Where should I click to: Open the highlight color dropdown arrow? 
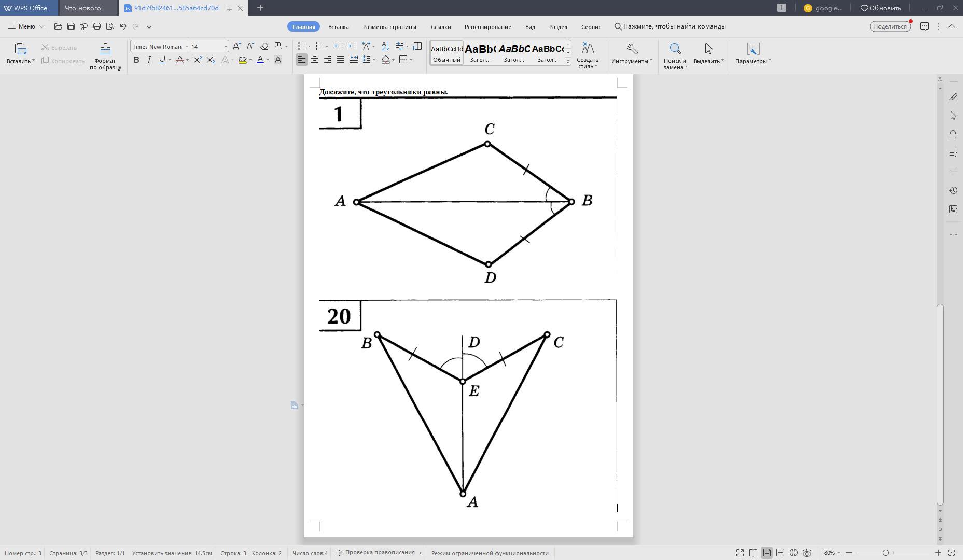click(250, 60)
